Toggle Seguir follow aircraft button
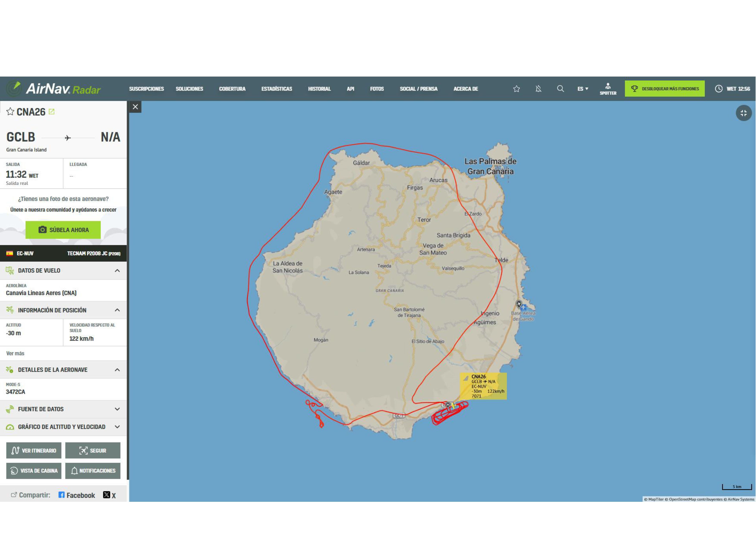This screenshot has width=756, height=535. click(92, 450)
